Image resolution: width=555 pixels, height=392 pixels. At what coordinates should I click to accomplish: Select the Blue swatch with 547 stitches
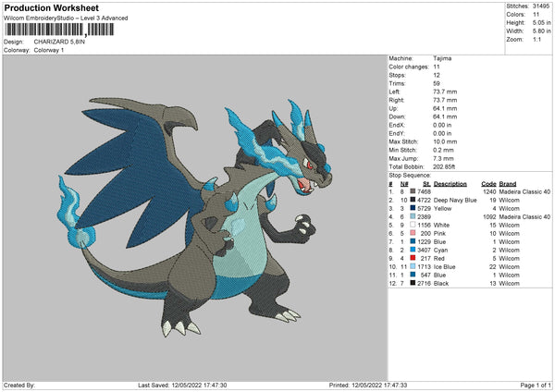tap(413, 275)
